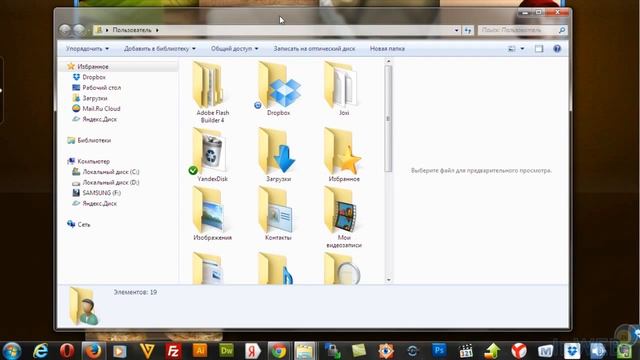Refresh the folder using address bar refresh button
Image resolution: width=640 pixels, height=360 pixels.
click(x=468, y=30)
